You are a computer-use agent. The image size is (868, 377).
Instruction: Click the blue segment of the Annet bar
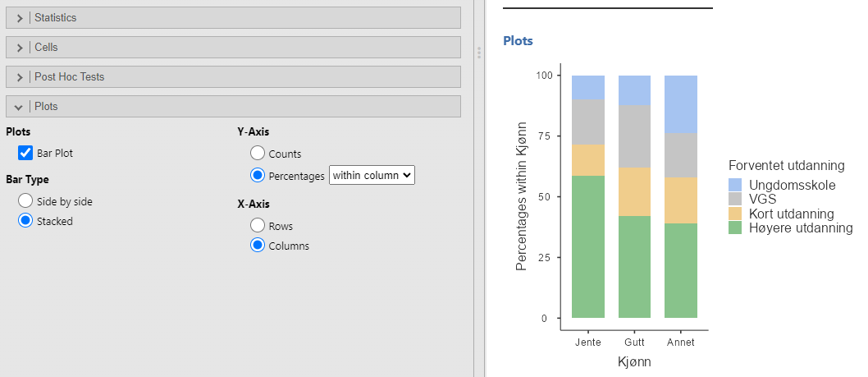(x=681, y=103)
